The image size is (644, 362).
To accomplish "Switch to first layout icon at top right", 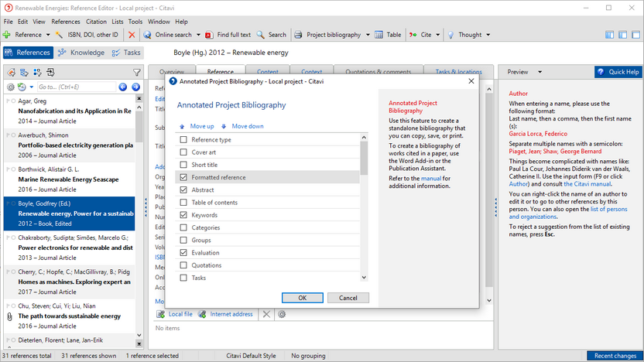I will [609, 35].
